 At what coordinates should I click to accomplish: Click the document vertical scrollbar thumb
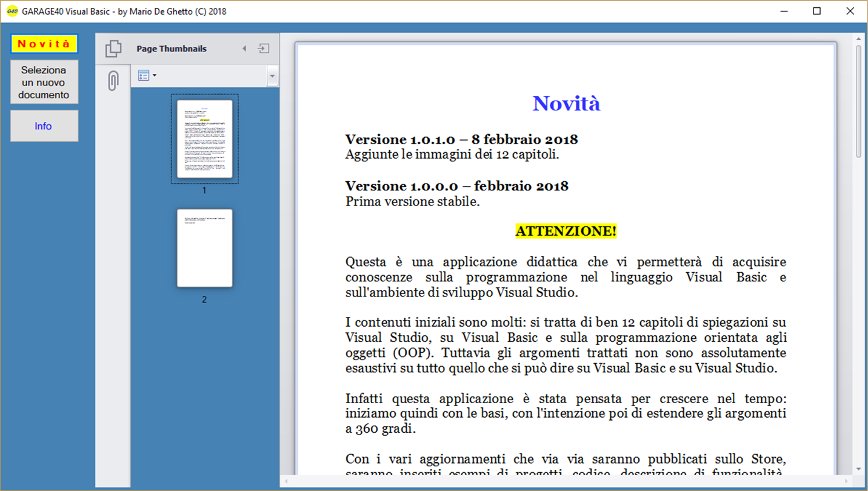click(x=858, y=101)
